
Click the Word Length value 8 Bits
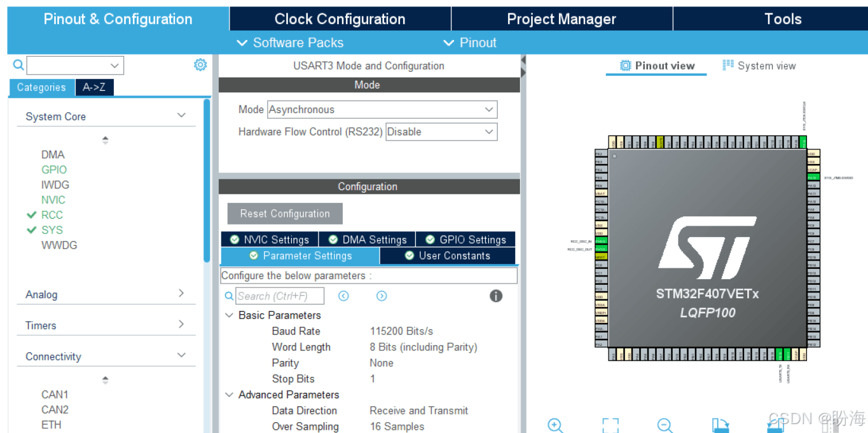(424, 347)
